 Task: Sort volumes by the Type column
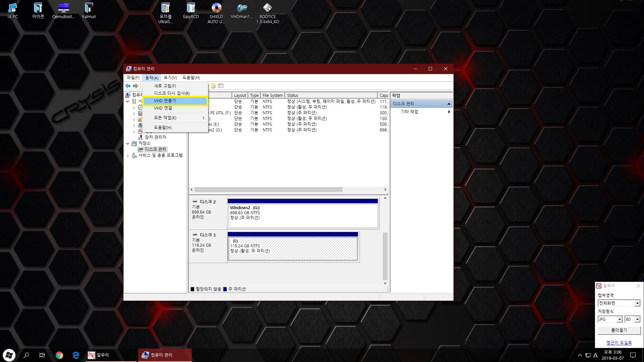coord(254,96)
